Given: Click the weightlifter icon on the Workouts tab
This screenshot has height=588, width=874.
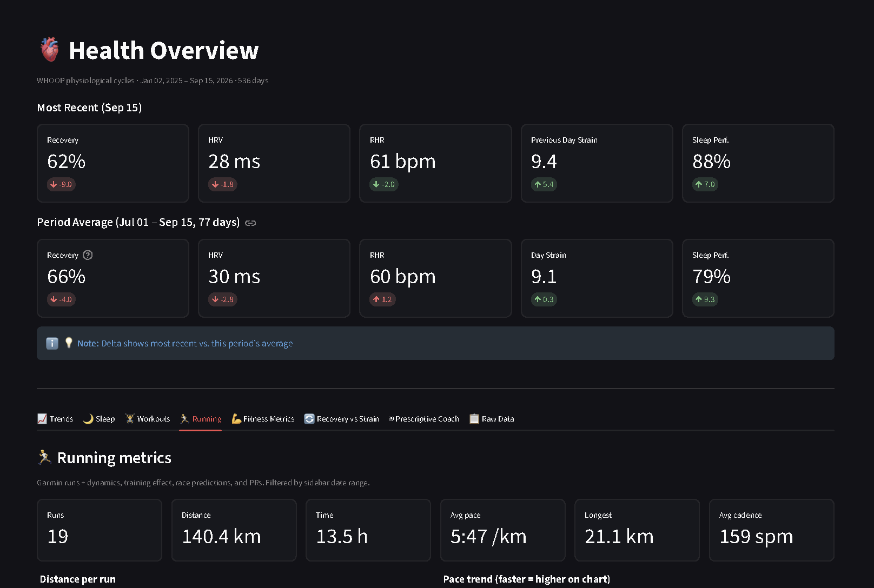Looking at the screenshot, I should [129, 419].
